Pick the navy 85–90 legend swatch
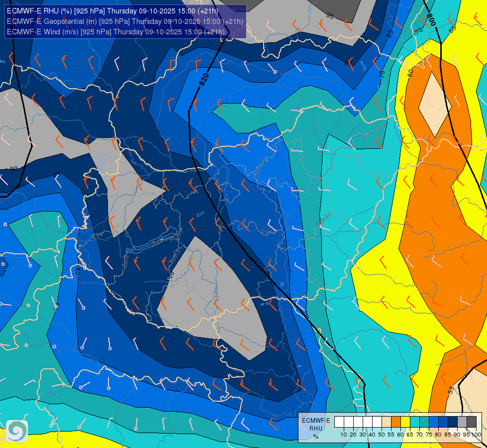 [453, 422]
